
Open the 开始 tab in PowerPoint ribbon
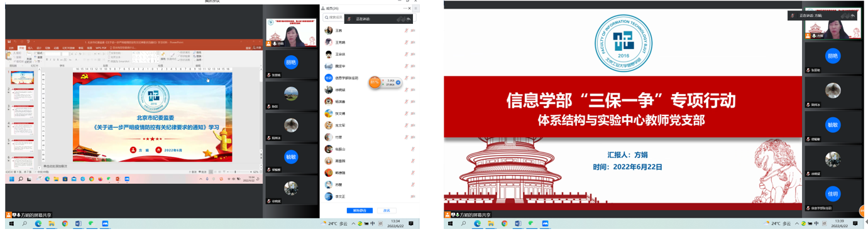(x=21, y=48)
